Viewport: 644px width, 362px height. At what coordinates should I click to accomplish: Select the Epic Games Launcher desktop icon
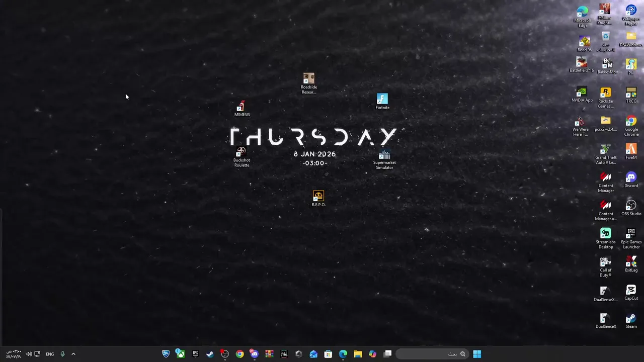pos(631,239)
